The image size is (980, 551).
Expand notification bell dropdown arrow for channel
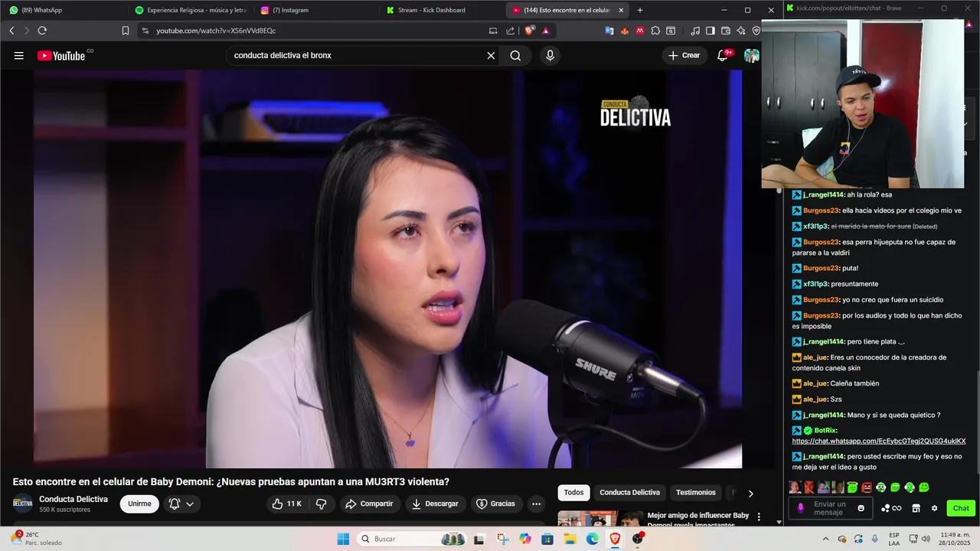[190, 504]
